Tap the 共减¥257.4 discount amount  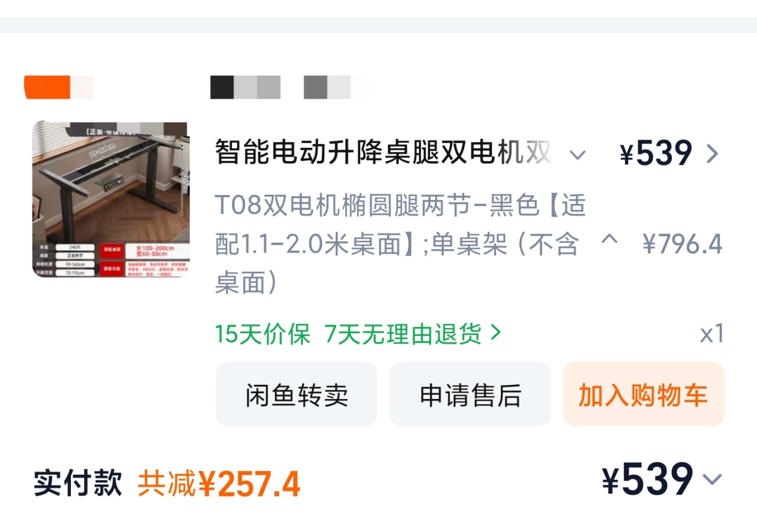click(219, 484)
